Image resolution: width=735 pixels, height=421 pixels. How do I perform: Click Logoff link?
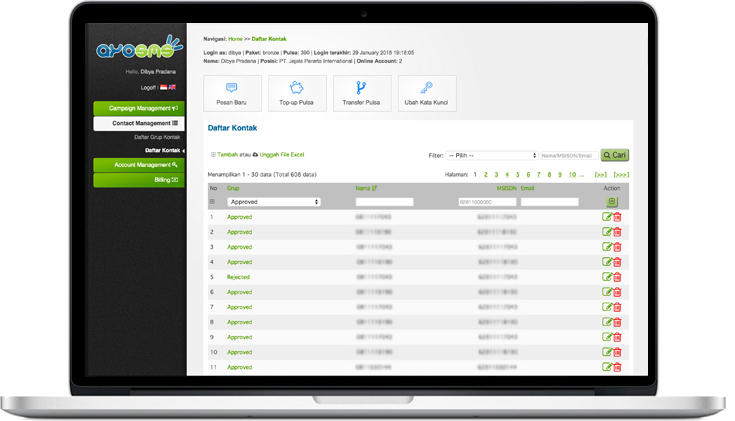point(149,89)
